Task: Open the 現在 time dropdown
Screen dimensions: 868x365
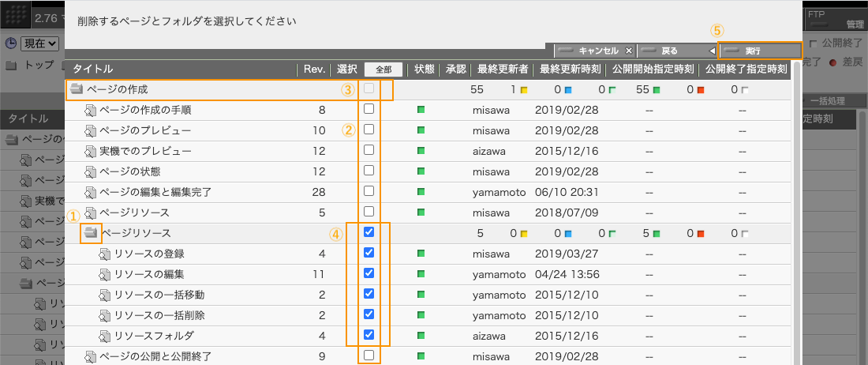Action: point(41,43)
